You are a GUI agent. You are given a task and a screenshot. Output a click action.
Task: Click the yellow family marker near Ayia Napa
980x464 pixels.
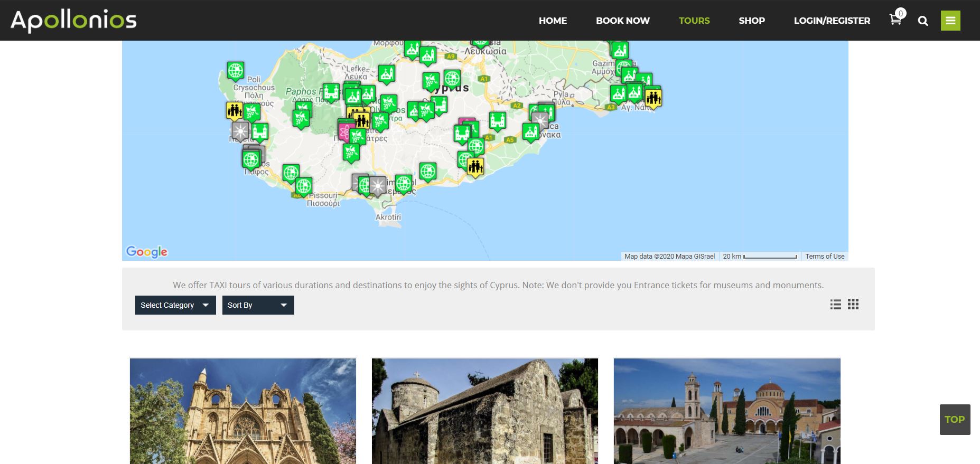(x=654, y=98)
